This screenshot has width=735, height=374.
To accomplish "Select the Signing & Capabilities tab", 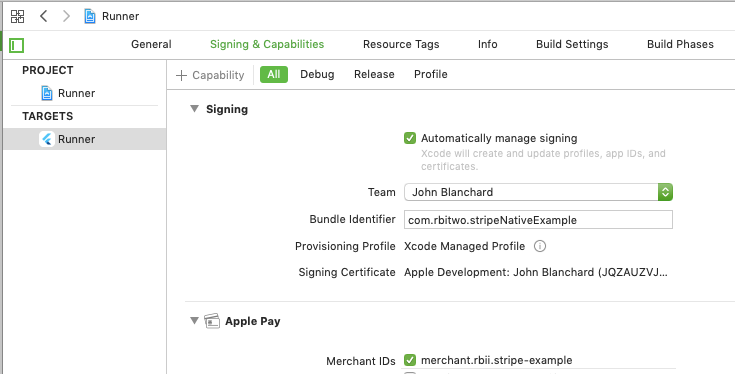I will coord(267,45).
